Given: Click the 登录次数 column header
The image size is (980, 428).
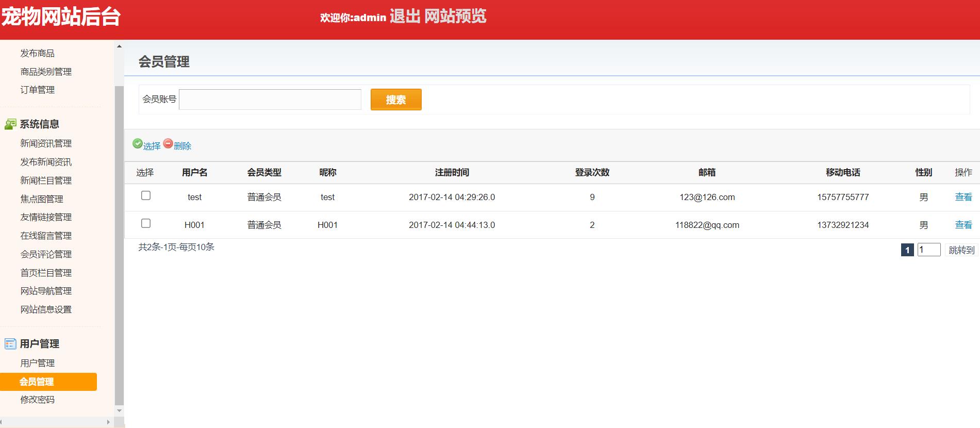Looking at the screenshot, I should (x=592, y=172).
